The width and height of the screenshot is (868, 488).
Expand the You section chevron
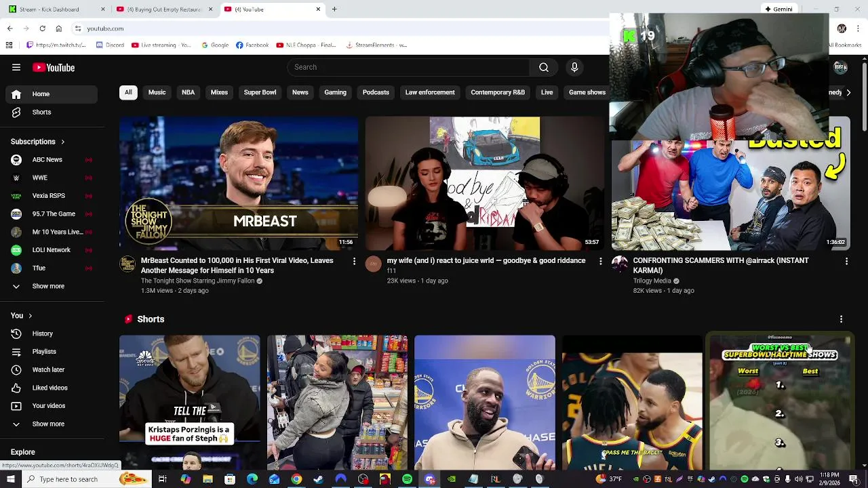30,316
